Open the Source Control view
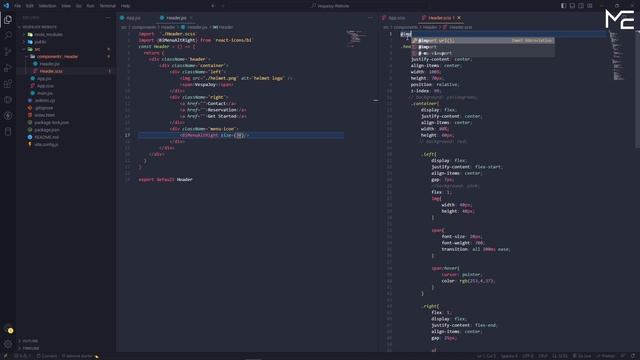 [8, 51]
